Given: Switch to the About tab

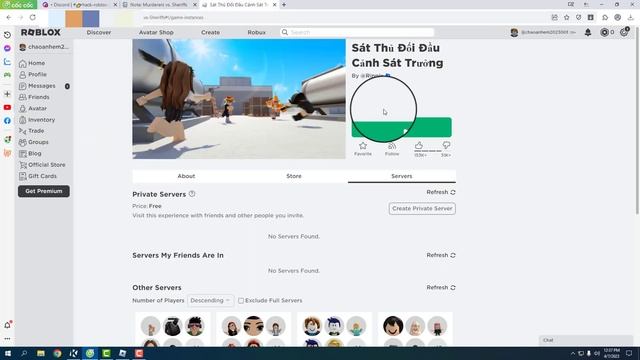Looking at the screenshot, I should pyautogui.click(x=186, y=176).
